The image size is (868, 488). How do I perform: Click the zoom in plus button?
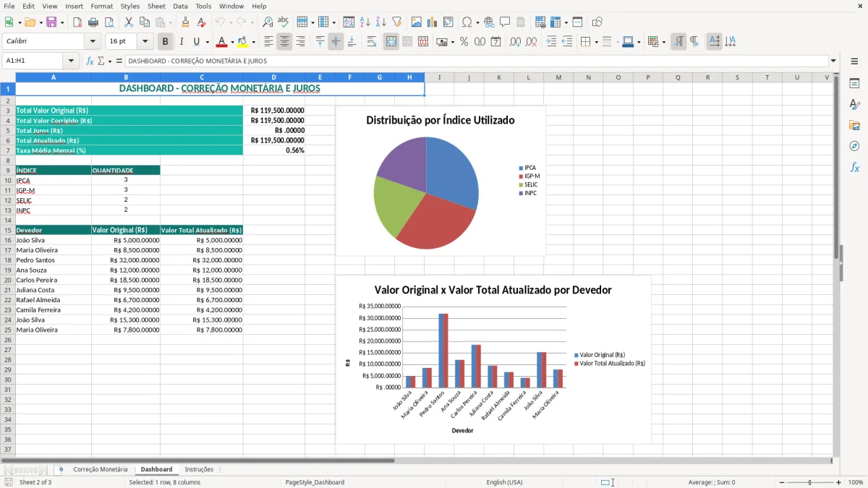tap(838, 482)
